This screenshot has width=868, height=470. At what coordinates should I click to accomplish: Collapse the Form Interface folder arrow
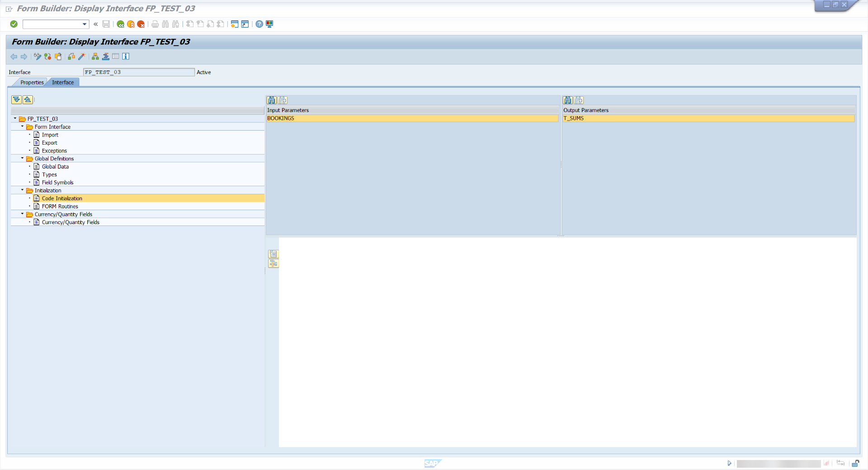point(22,127)
